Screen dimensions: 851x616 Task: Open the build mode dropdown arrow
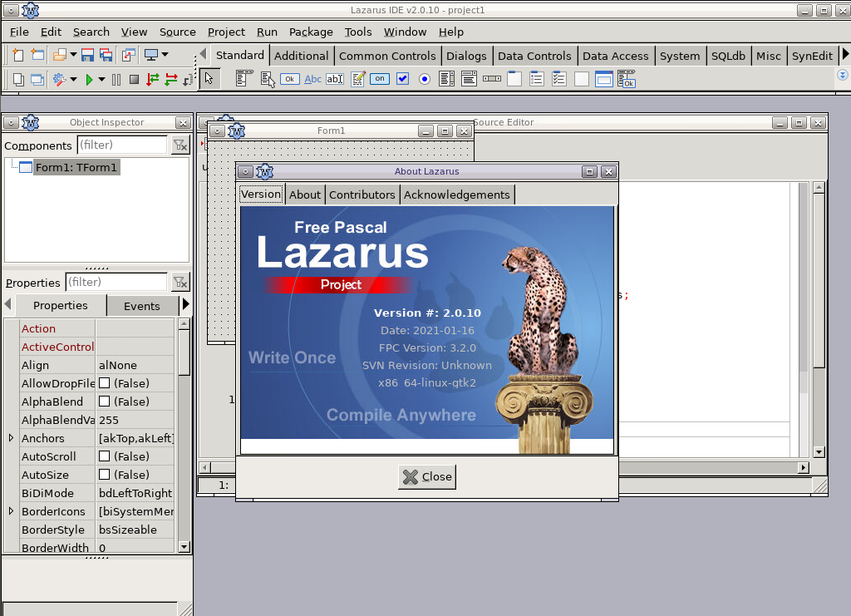(x=73, y=80)
